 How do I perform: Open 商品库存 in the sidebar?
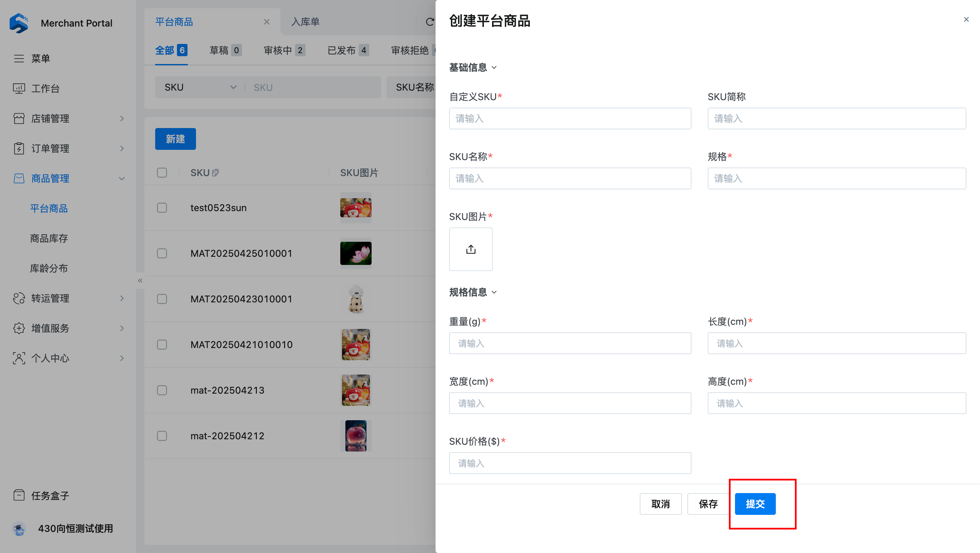pos(49,238)
